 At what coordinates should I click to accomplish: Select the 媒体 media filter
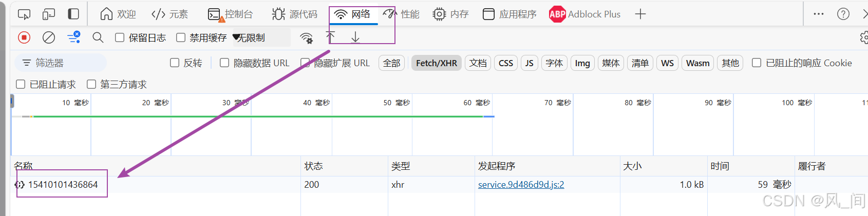pyautogui.click(x=611, y=63)
